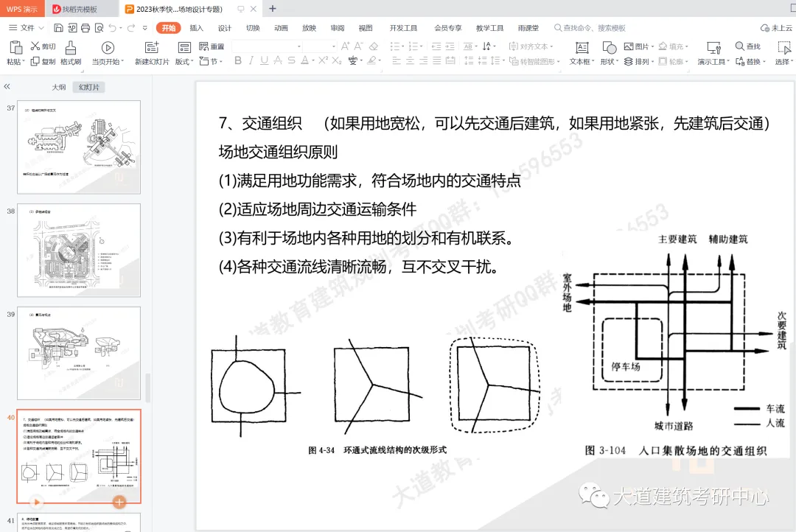796x532 pixels.
Task: Open the font name dropdown
Action: (x=299, y=46)
